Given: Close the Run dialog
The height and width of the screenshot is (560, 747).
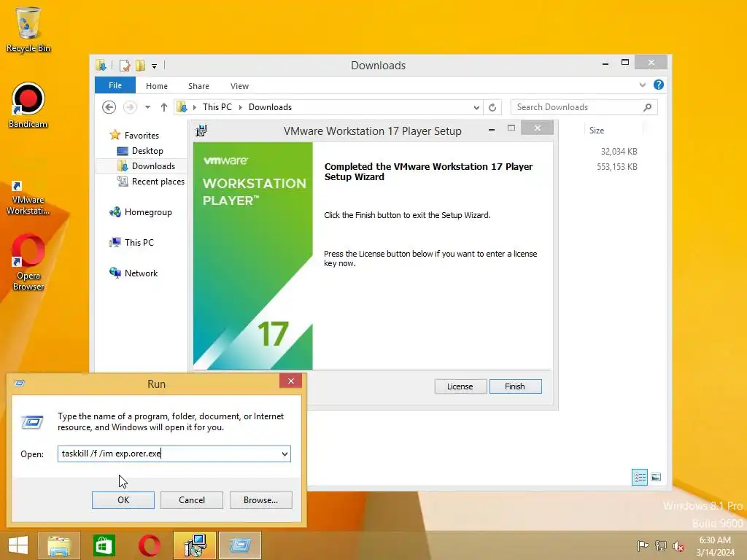Looking at the screenshot, I should coord(290,381).
